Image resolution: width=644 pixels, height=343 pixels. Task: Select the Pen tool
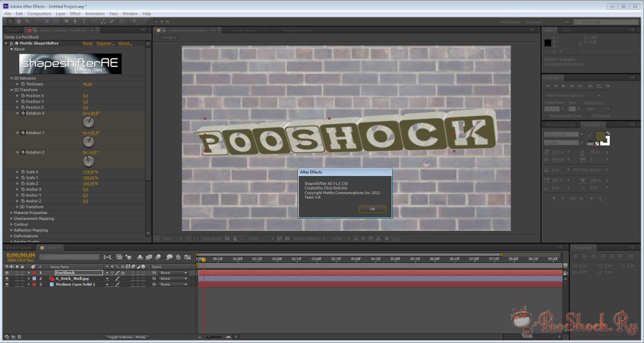point(75,21)
